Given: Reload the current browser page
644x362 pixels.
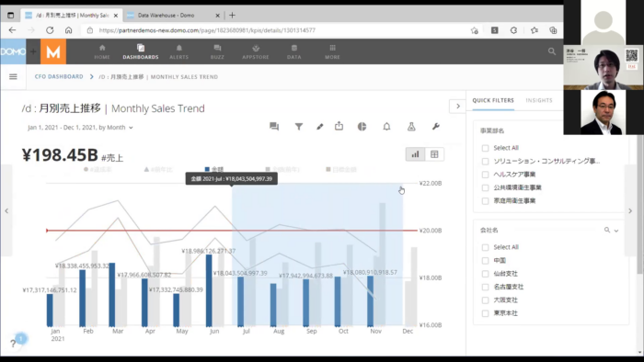Looking at the screenshot, I should pos(50,30).
